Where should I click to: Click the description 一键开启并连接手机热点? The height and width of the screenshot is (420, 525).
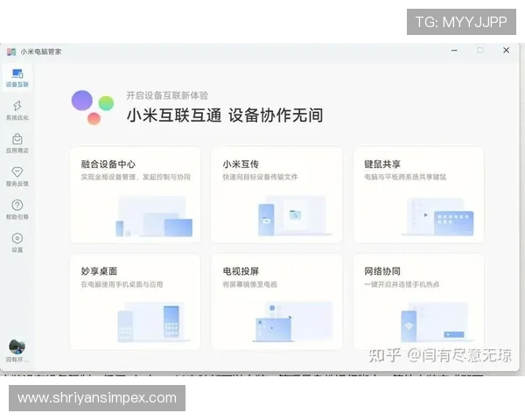tap(402, 284)
